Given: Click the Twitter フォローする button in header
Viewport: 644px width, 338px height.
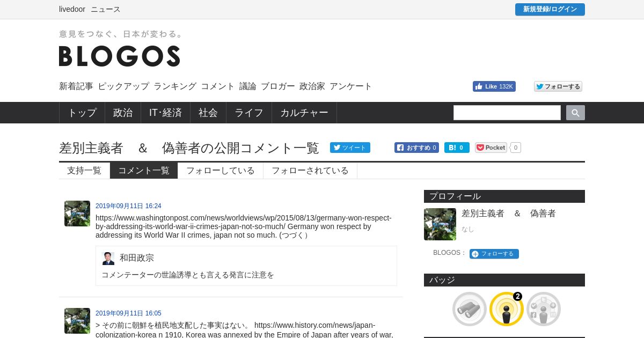Looking at the screenshot, I should [558, 86].
